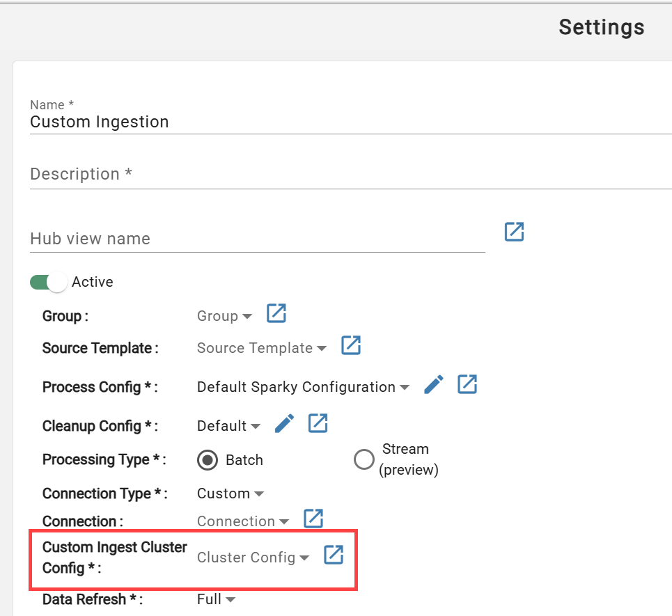
Task: Open the Connection Type Custom dropdown
Action: click(x=230, y=494)
